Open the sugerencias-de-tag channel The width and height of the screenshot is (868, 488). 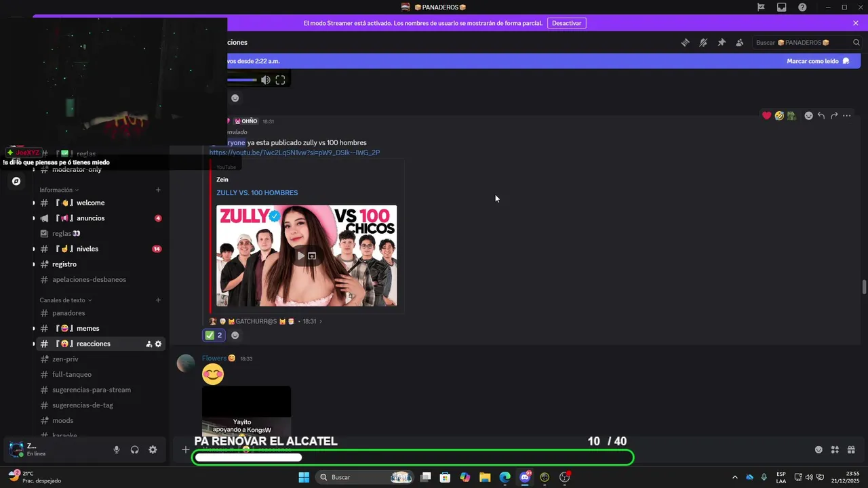tap(100, 405)
